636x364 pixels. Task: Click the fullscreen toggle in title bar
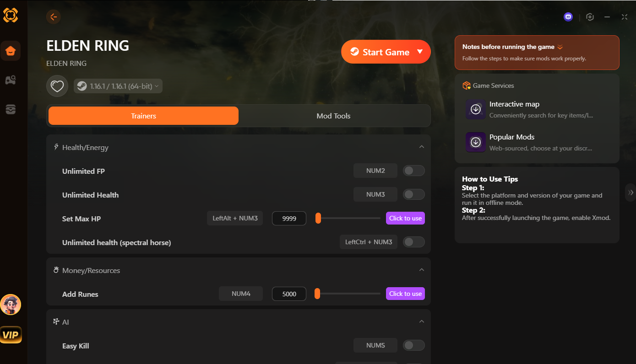[625, 17]
